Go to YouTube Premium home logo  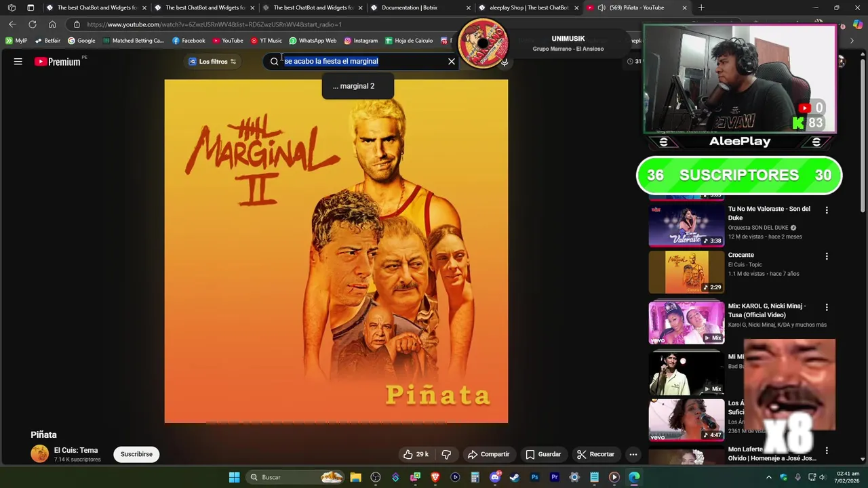click(58, 62)
